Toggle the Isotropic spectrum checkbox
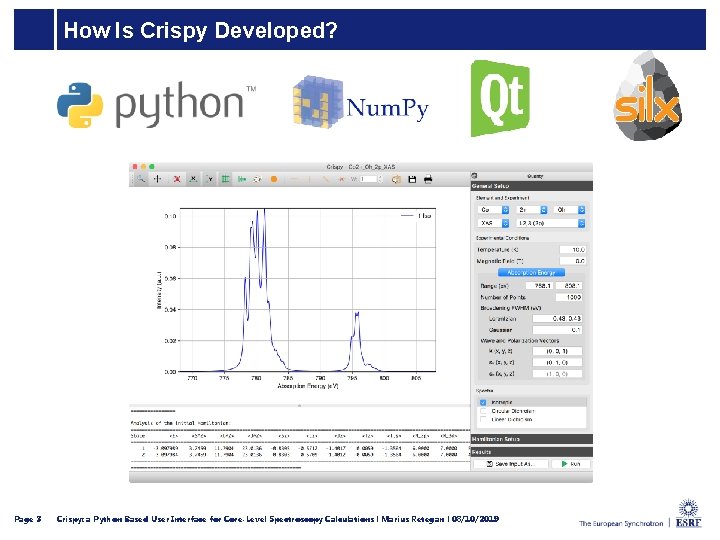This screenshot has width=720, height=540. click(x=483, y=402)
